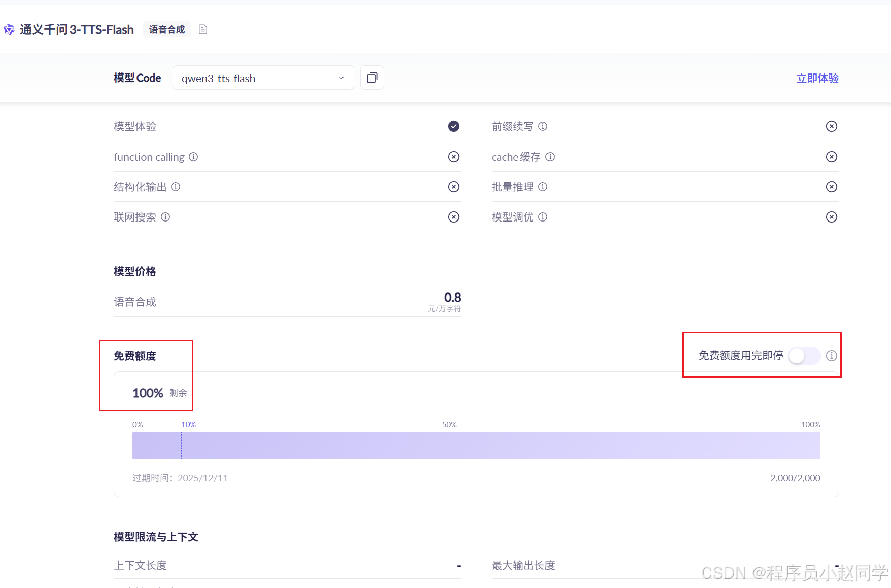Open the 立即体验 link
This screenshot has width=891, height=588.
tap(817, 79)
